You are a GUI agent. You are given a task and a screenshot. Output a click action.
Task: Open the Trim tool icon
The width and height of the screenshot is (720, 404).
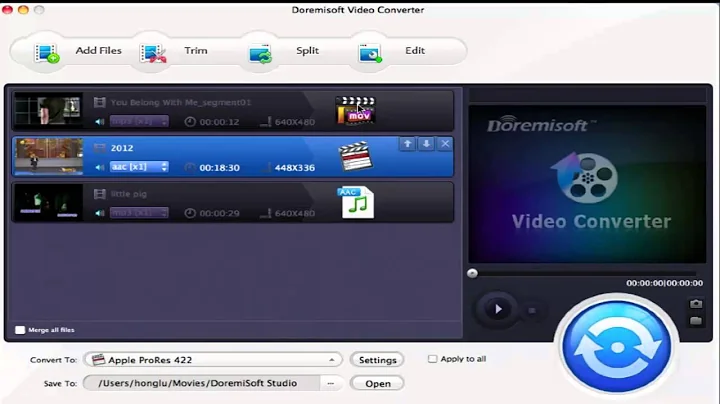pos(153,53)
